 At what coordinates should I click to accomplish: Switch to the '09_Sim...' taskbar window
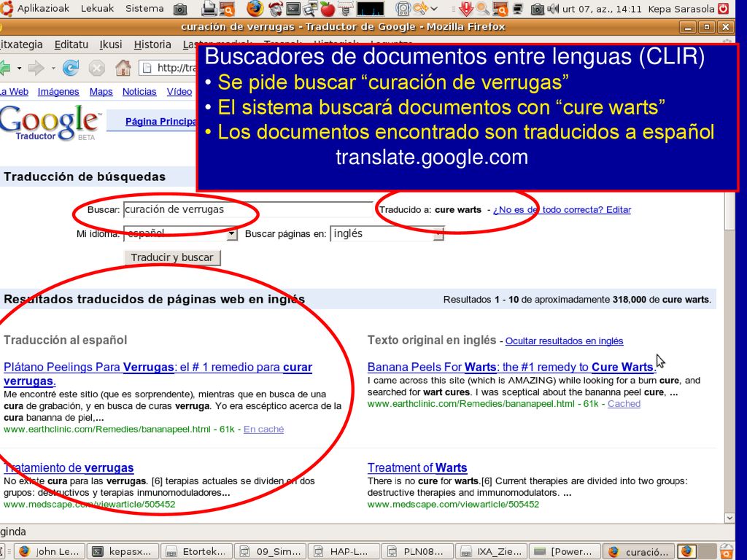[271, 551]
